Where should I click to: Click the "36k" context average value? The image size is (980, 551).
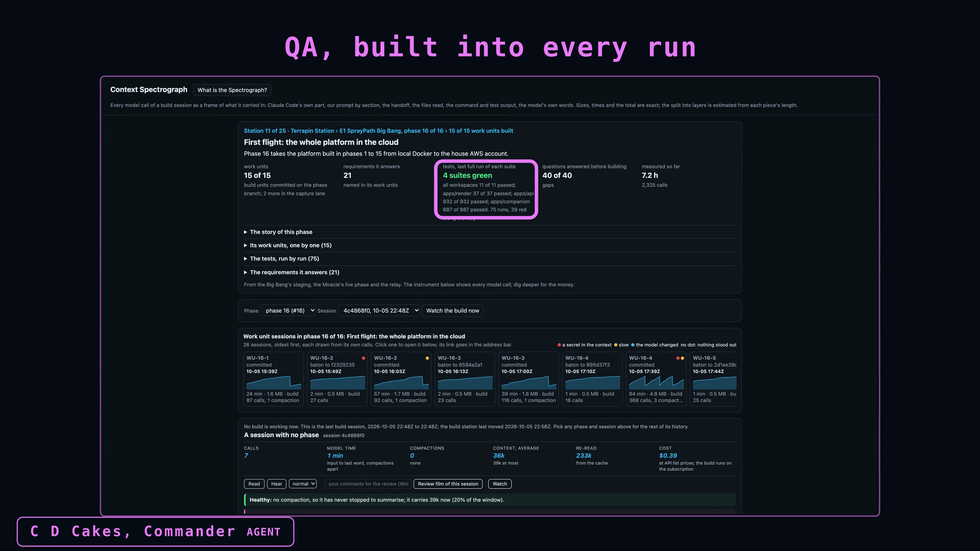pyautogui.click(x=499, y=456)
